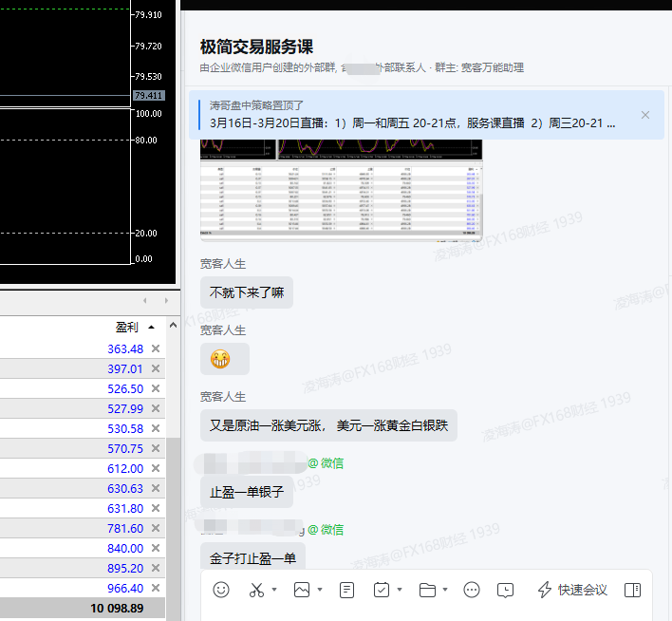Screen dimensions: 672x621
Task: Click the chat history clock icon
Action: click(x=506, y=590)
